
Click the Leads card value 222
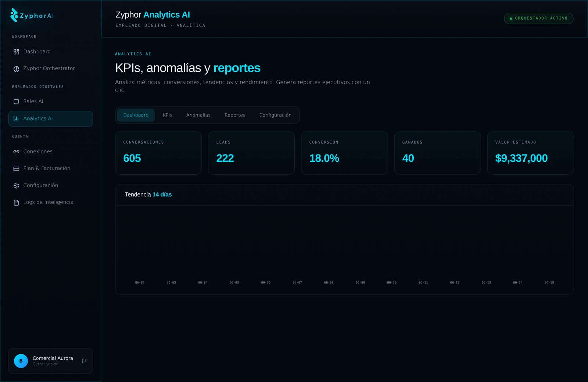(225, 158)
